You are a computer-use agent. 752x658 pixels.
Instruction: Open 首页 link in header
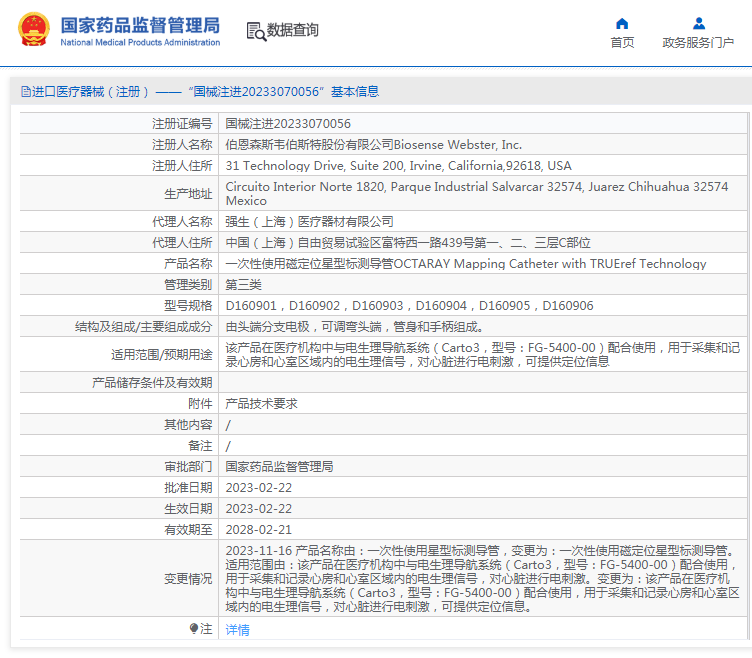click(622, 43)
